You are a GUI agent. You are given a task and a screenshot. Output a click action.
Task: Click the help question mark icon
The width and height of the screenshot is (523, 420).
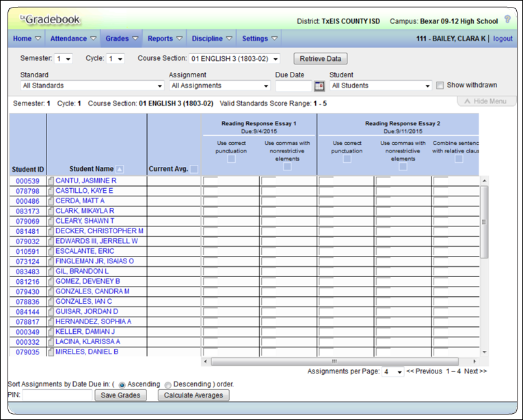click(x=507, y=20)
